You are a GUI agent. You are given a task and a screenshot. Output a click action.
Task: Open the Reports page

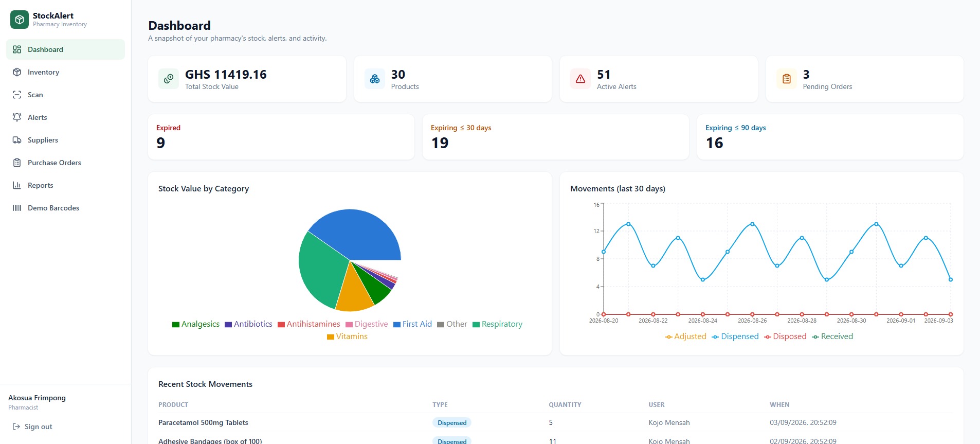65,185
